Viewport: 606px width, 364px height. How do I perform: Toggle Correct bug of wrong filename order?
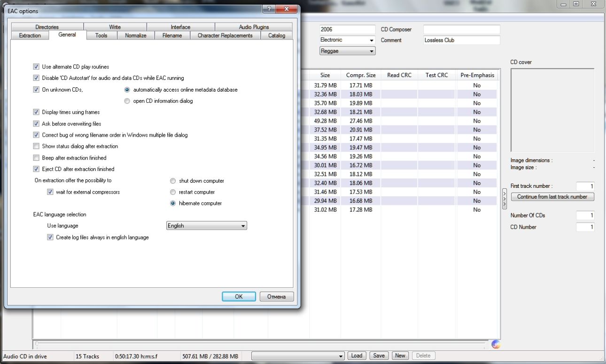[36, 135]
